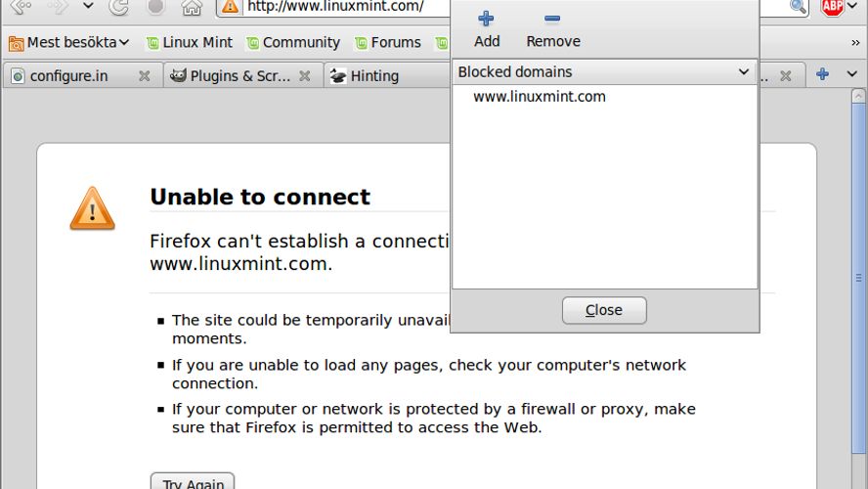This screenshot has height=489, width=868.
Task: Click the Firefox home button
Action: click(192, 7)
